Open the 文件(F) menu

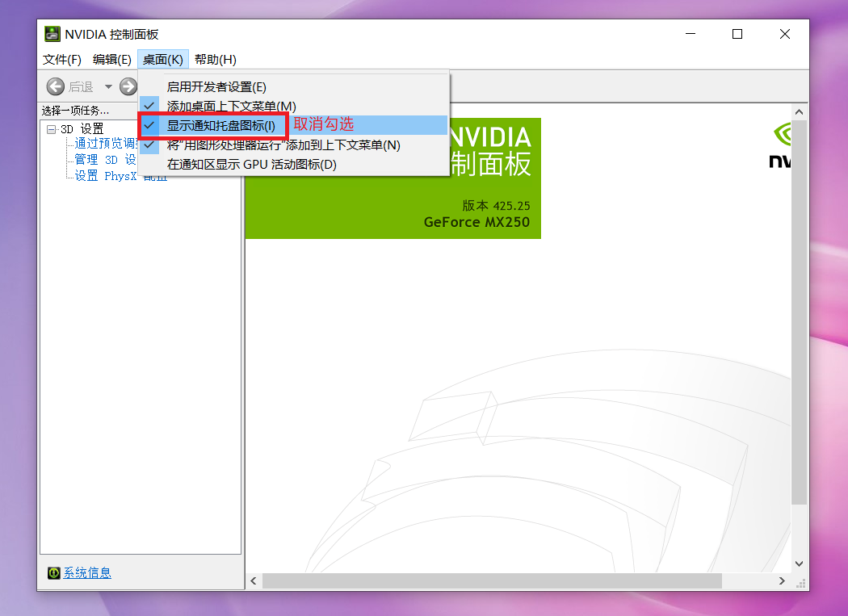(62, 59)
